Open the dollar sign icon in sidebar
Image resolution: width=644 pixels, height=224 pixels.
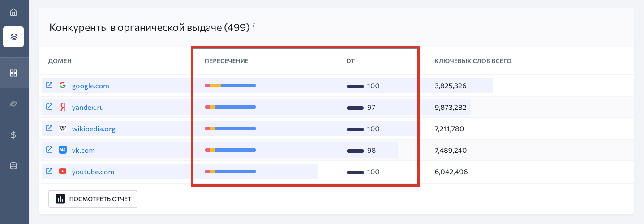[13, 134]
